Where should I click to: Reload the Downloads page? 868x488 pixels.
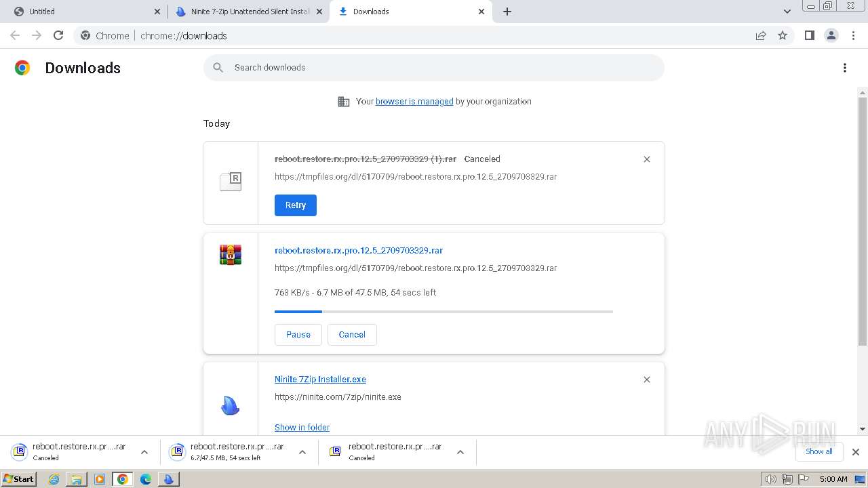[x=58, y=35]
